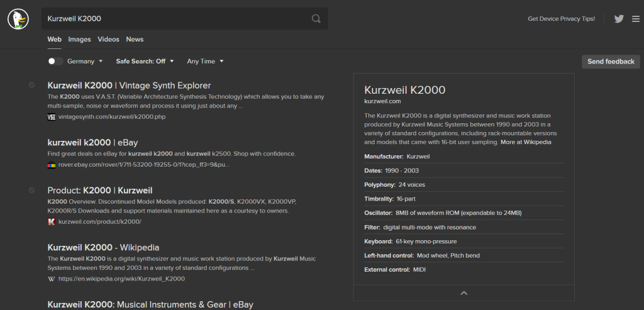Click checkmark beside Product: K2000 result
This screenshot has width=644, height=310.
pos(31,190)
